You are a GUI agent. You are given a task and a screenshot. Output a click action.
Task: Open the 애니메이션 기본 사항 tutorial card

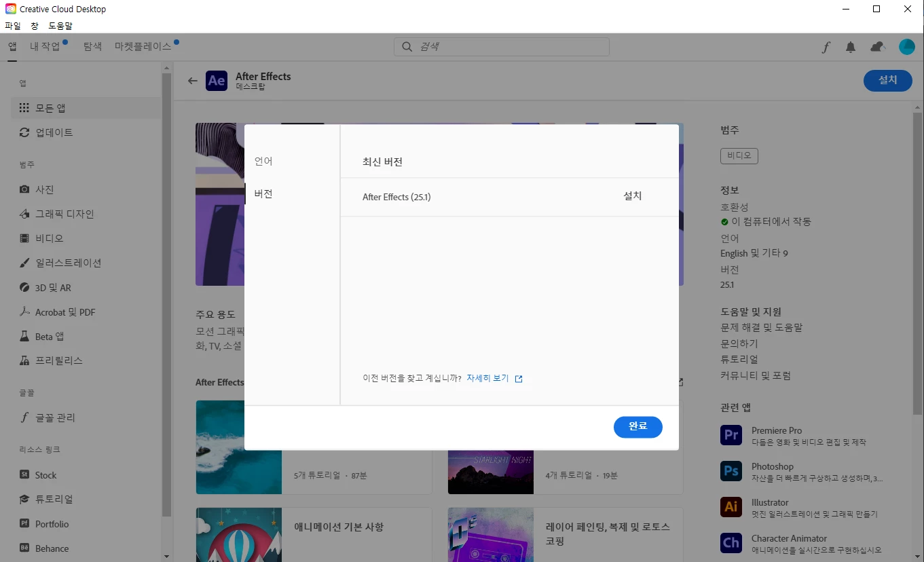[314, 535]
